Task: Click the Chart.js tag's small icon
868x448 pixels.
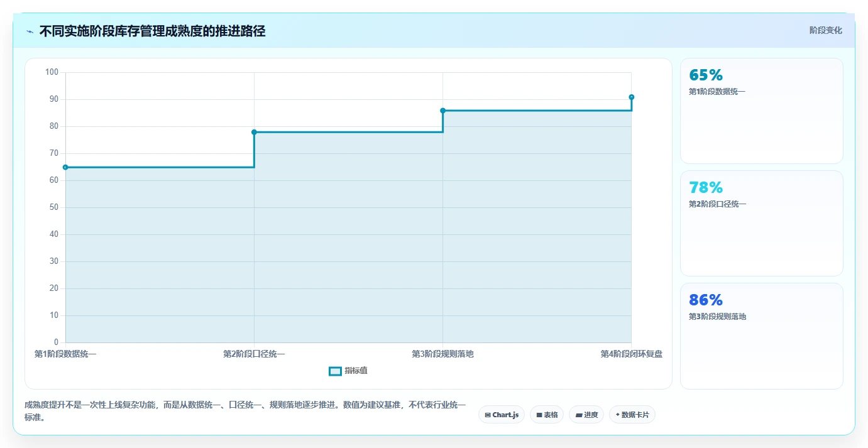Action: (x=488, y=415)
